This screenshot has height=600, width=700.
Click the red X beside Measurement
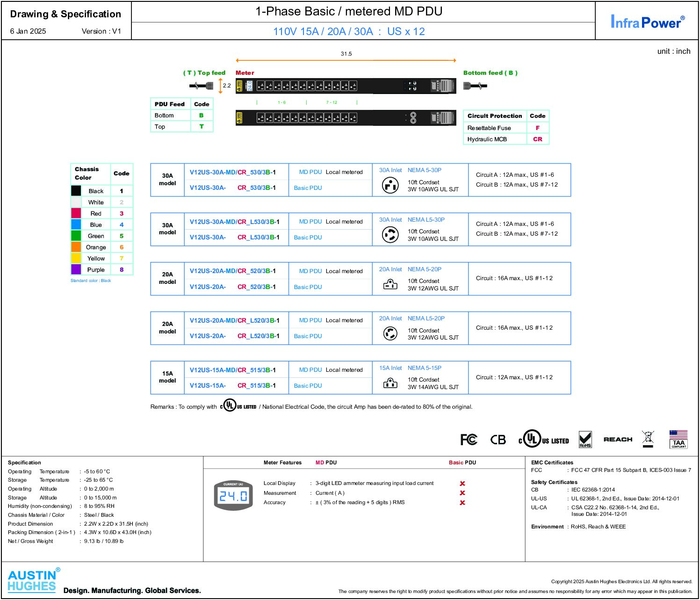point(462,493)
